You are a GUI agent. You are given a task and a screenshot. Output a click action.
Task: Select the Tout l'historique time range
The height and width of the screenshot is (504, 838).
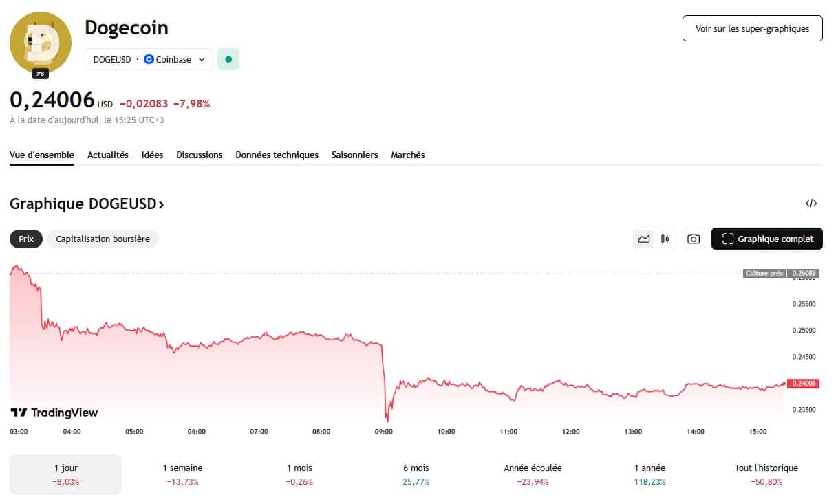[766, 474]
